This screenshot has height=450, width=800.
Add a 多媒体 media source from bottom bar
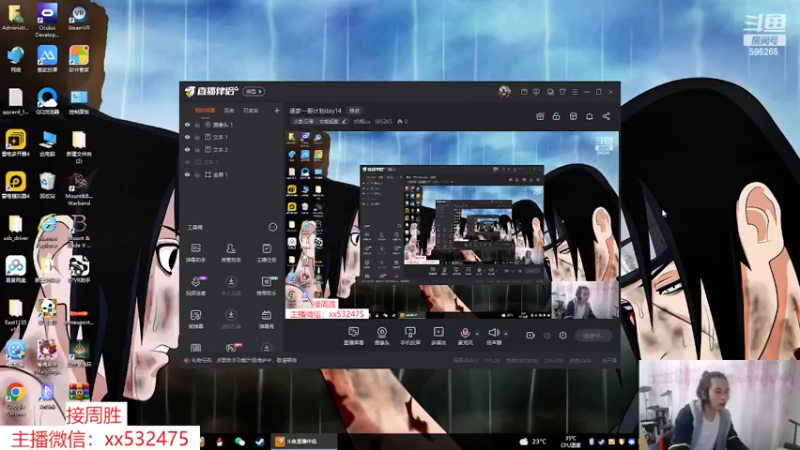tap(438, 336)
